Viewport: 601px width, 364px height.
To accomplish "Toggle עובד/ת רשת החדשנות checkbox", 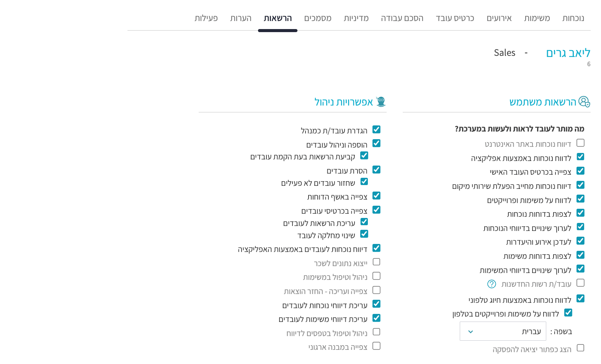I will click(580, 283).
